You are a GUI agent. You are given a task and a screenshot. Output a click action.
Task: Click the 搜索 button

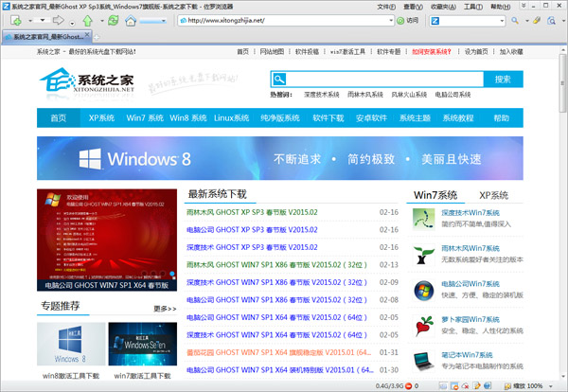coord(501,80)
